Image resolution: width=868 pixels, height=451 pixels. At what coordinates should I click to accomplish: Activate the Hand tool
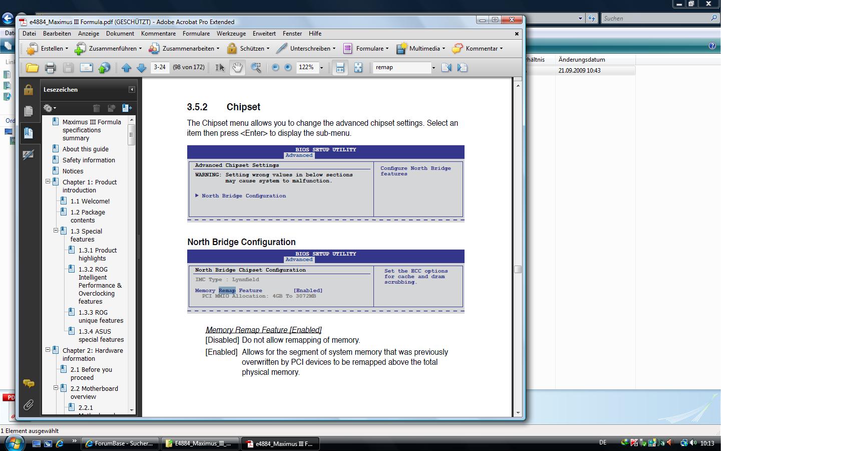[x=237, y=68]
